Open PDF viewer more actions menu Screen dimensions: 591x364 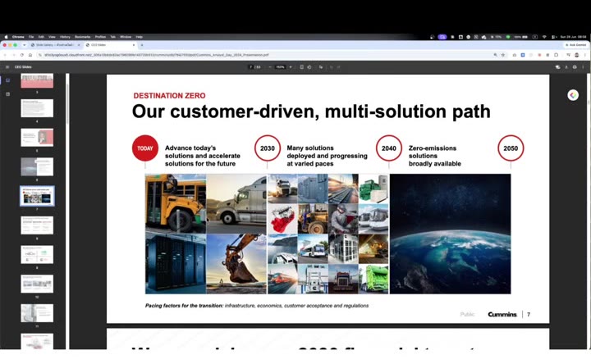tap(583, 67)
